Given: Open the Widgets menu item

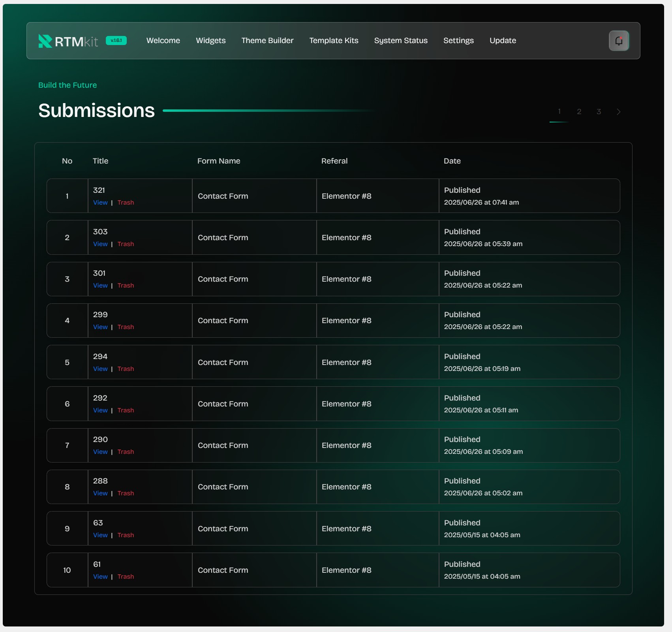Looking at the screenshot, I should pos(211,41).
